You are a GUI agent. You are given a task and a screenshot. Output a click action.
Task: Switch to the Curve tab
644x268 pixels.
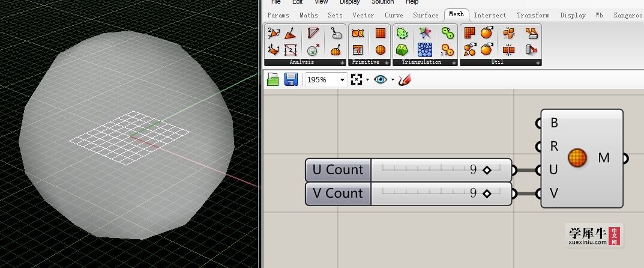394,15
